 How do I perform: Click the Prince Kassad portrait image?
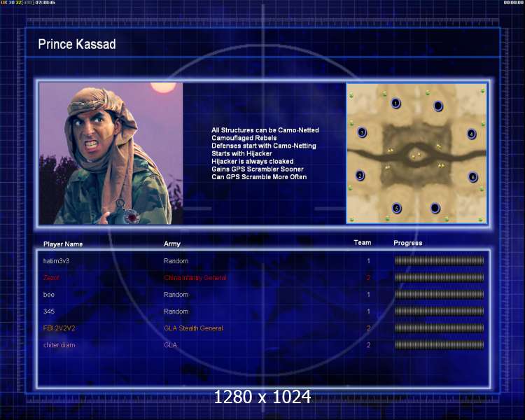tap(111, 153)
